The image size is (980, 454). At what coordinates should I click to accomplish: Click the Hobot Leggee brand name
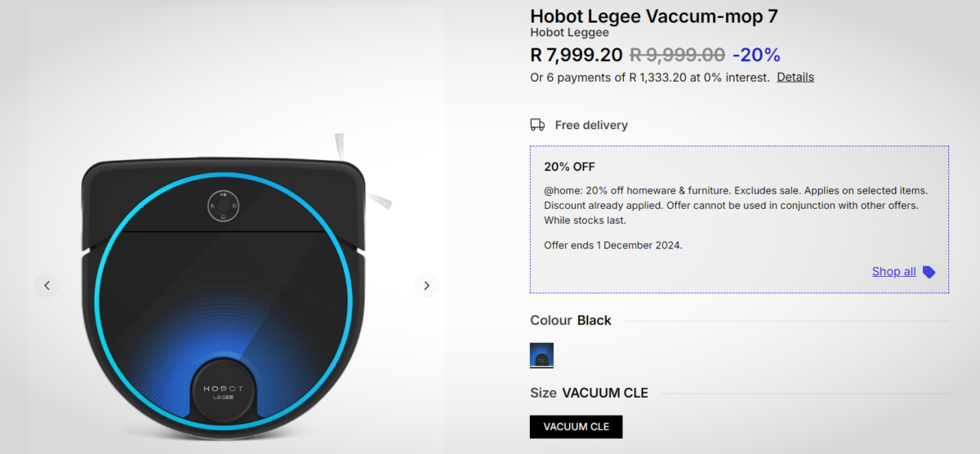coord(569,33)
